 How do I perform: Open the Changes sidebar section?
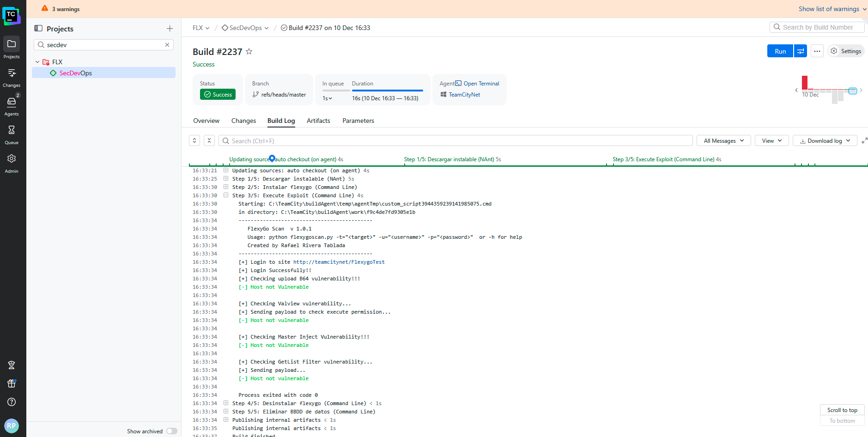pyautogui.click(x=12, y=77)
